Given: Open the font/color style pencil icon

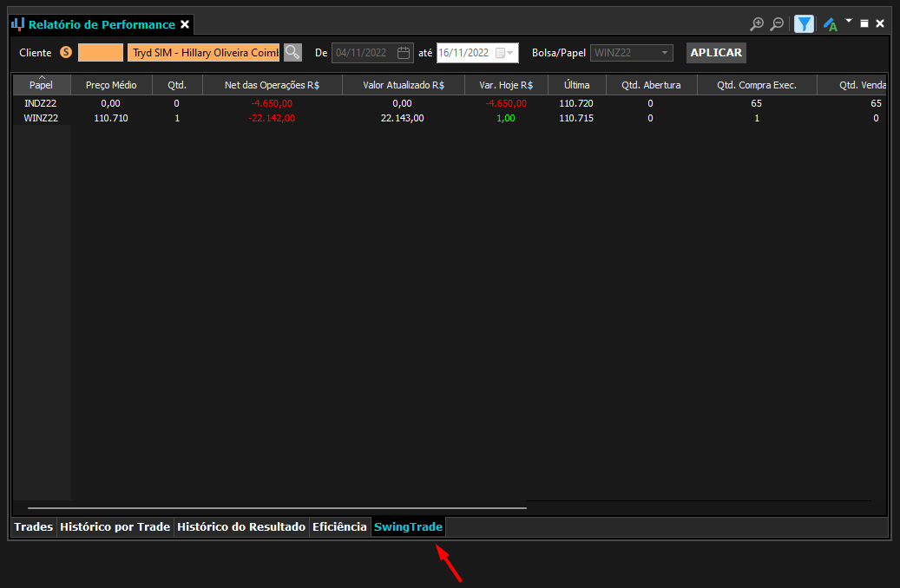Looking at the screenshot, I should click(830, 24).
